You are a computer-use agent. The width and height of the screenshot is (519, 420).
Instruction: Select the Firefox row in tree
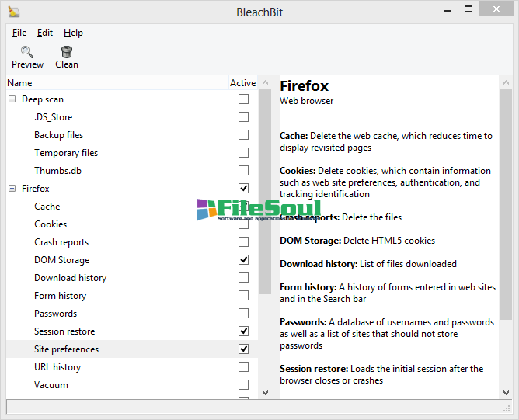[132, 188]
